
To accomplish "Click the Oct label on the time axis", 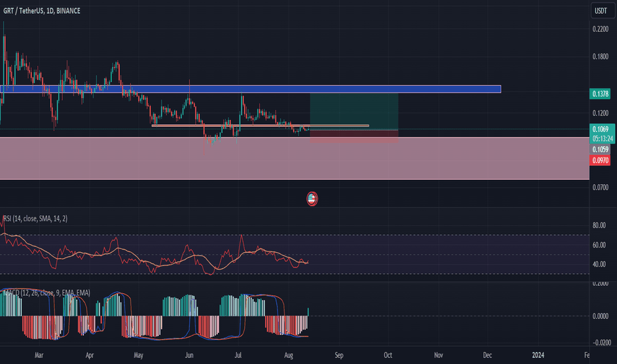I will (x=388, y=355).
